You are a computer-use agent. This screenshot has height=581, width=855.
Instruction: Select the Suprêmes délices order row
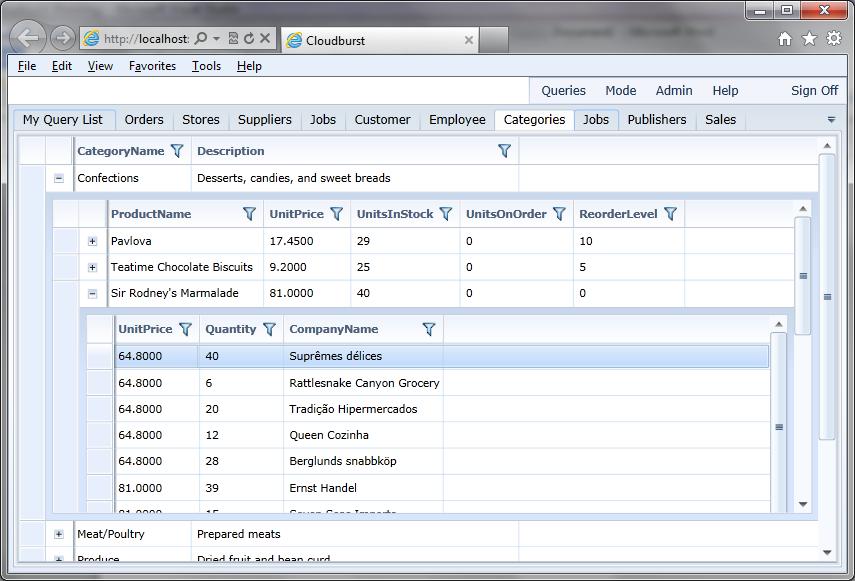click(x=442, y=356)
